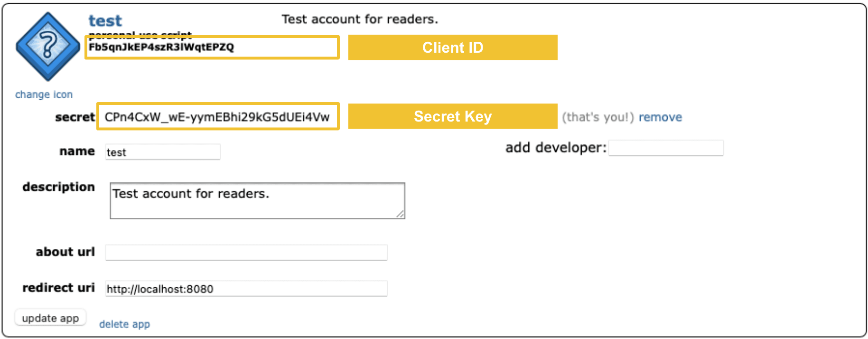Click the yellow "Secret Key" label
The width and height of the screenshot is (868, 339).
(x=452, y=116)
